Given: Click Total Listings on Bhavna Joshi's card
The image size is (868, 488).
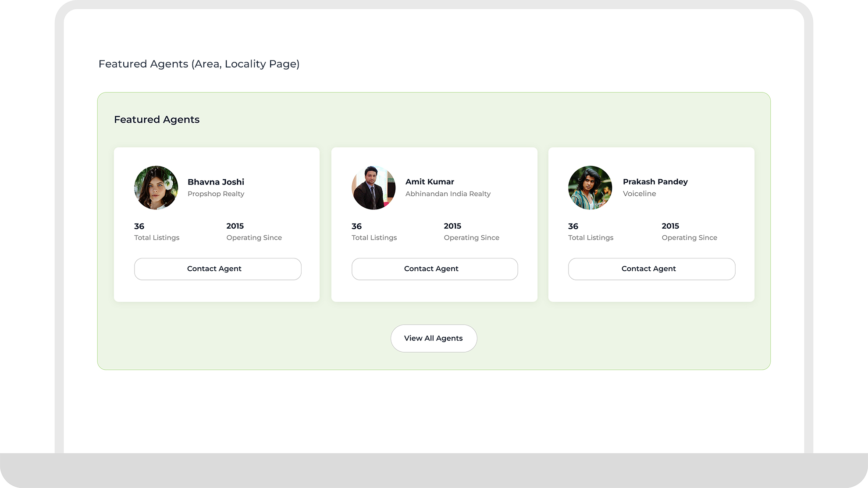Looking at the screenshot, I should [157, 237].
